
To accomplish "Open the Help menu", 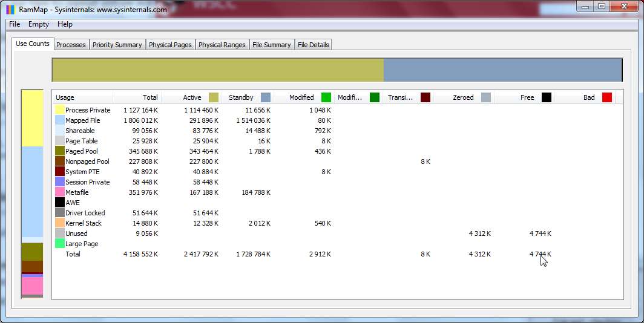I will point(65,24).
